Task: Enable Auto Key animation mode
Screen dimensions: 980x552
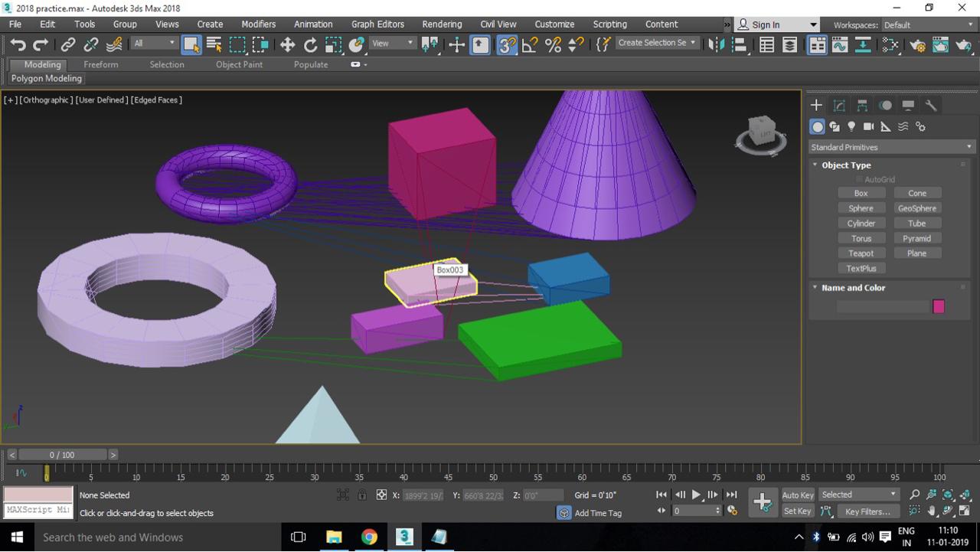Action: tap(797, 495)
